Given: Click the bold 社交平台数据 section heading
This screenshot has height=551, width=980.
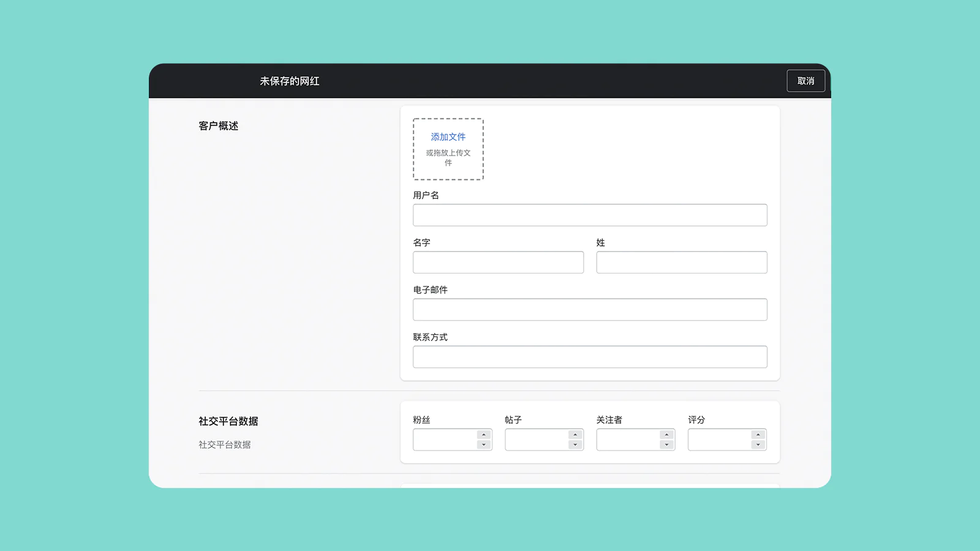Looking at the screenshot, I should coord(228,421).
